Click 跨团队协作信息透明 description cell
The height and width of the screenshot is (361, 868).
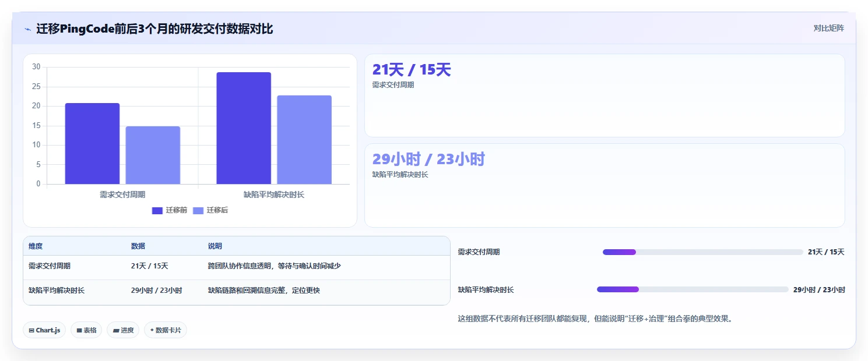(274, 266)
